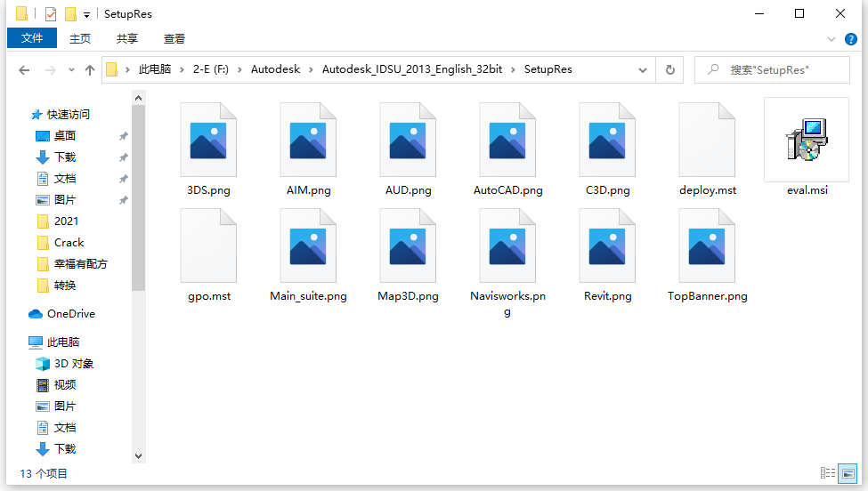Click the navigation pane scroll up arrow
The image size is (868, 491).
tap(138, 99)
